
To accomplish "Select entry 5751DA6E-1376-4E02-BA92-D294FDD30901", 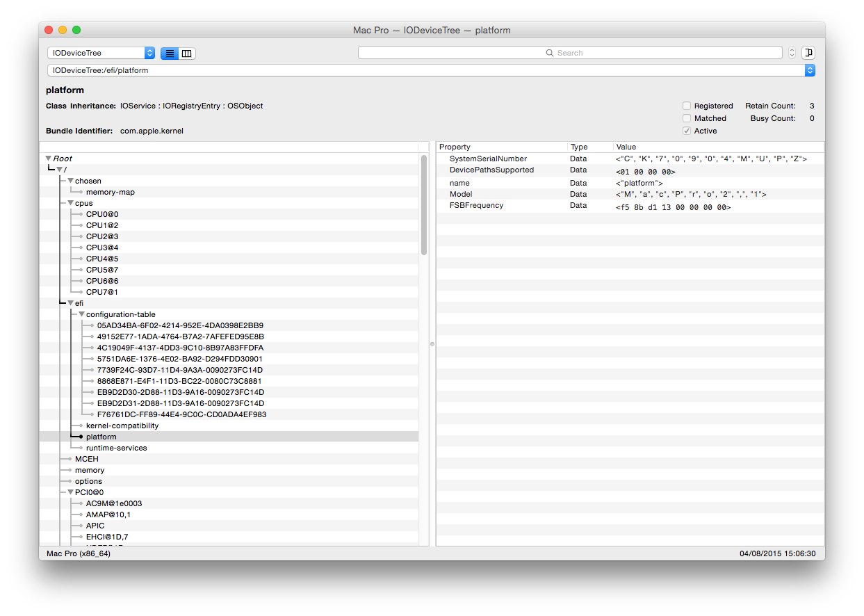I will point(180,359).
